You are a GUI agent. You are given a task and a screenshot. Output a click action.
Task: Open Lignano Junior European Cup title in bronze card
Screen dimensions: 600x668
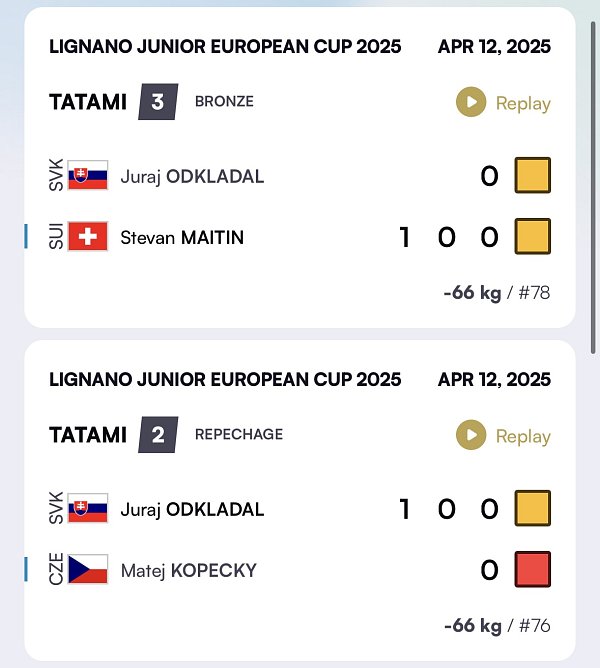225,46
